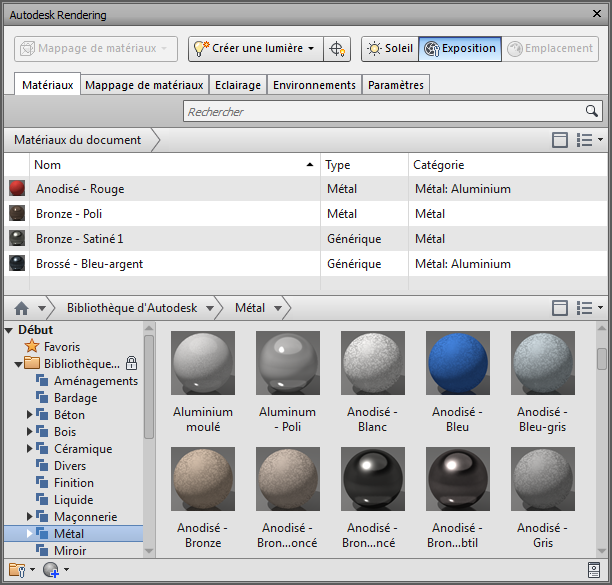Collapse the Début tree node

[x=9, y=331]
